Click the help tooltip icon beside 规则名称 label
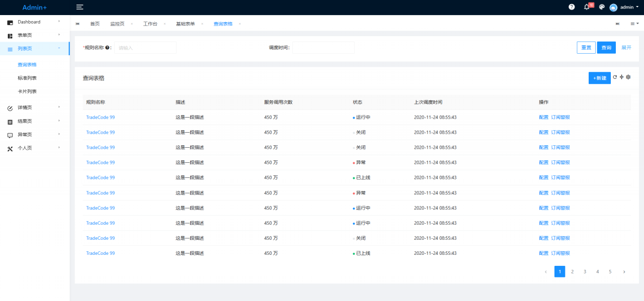Screen dimensions: 644x301 pos(107,48)
